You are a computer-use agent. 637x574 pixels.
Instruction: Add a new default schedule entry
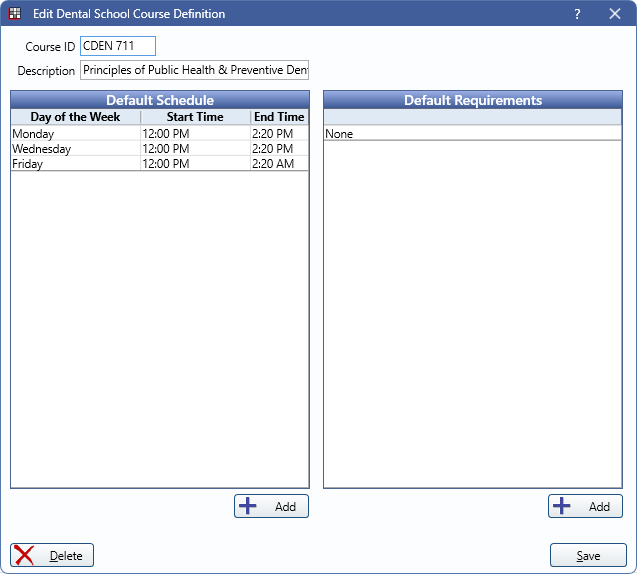click(272, 506)
